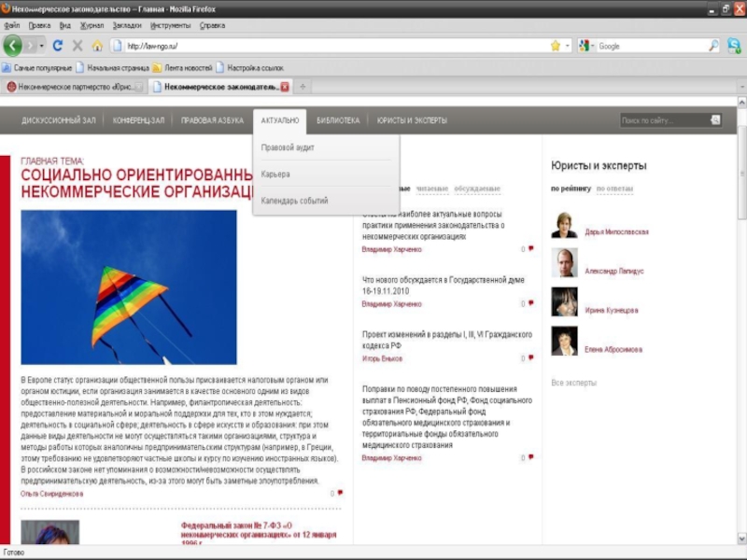
Task: Open the Google search engine selector
Action: 586,46
